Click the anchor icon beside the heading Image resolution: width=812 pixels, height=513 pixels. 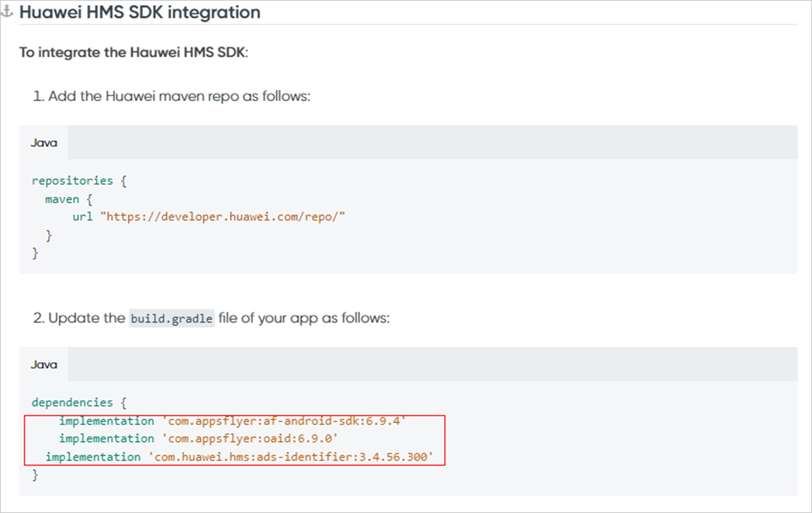pos(8,12)
